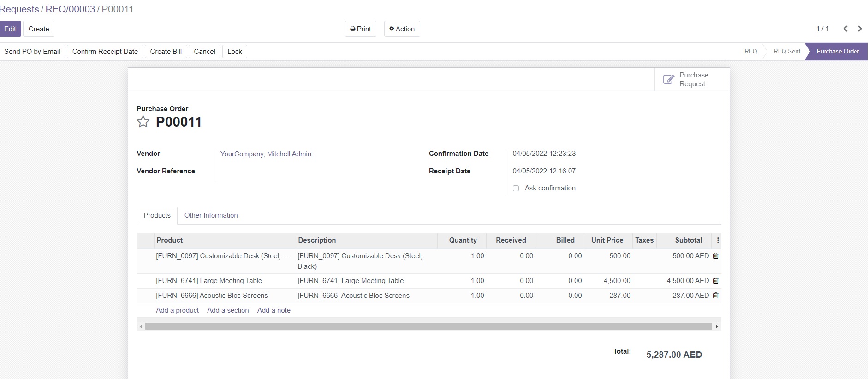The height and width of the screenshot is (379, 868).
Task: Open the REQ/00003 breadcrumb link
Action: pos(70,9)
